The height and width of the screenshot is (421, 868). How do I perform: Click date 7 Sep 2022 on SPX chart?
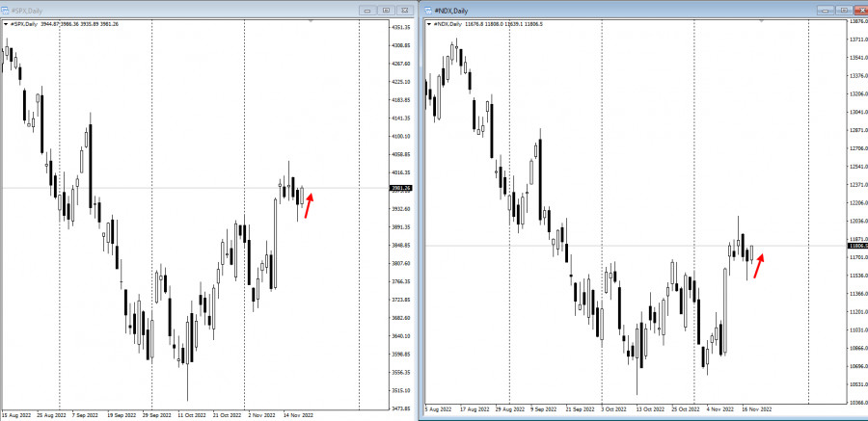coord(87,414)
